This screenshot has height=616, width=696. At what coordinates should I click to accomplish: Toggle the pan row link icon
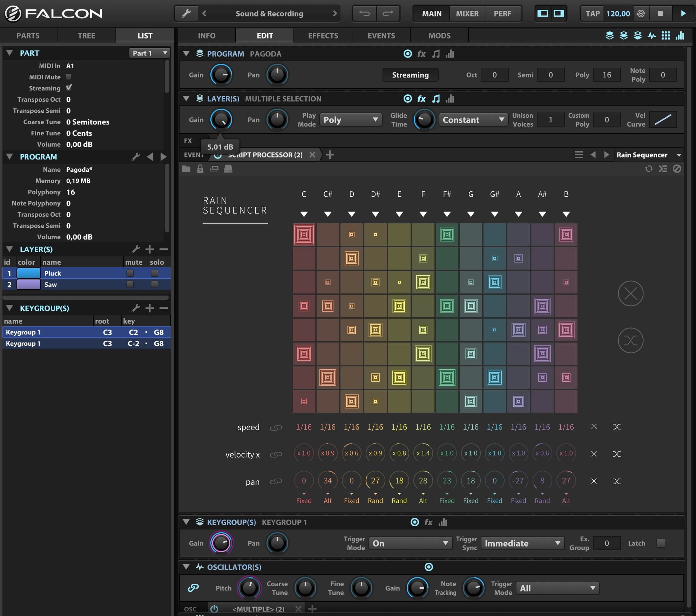pos(276,481)
